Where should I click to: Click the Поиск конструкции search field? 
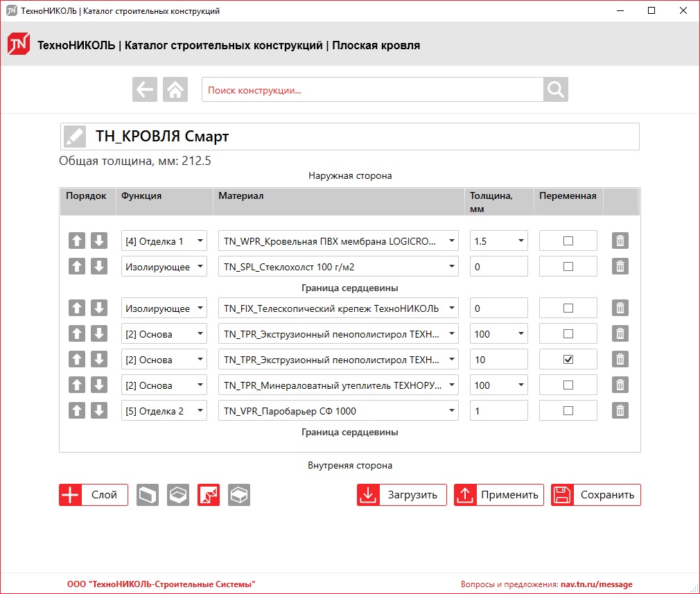coord(372,90)
